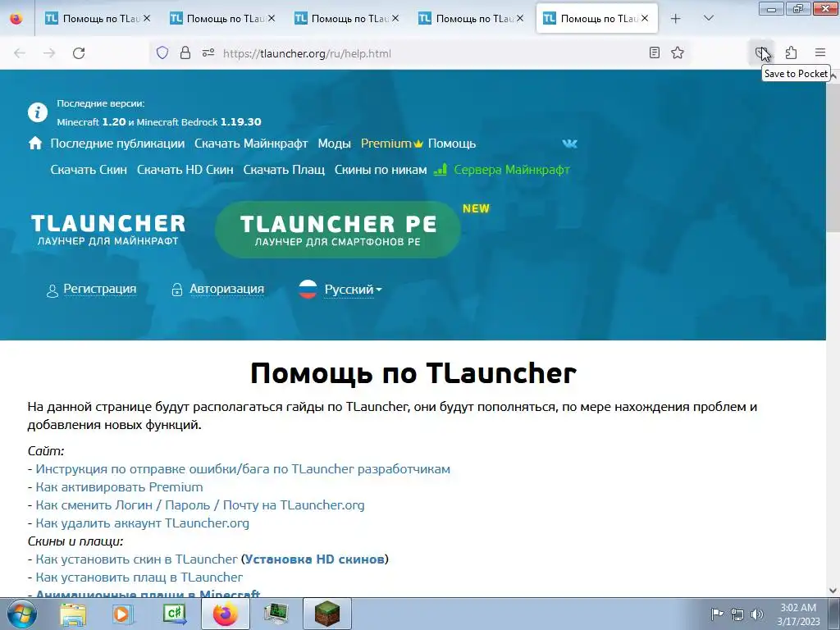Click the Авторизация link
Image resolution: width=840 pixels, height=630 pixels.
coord(226,289)
